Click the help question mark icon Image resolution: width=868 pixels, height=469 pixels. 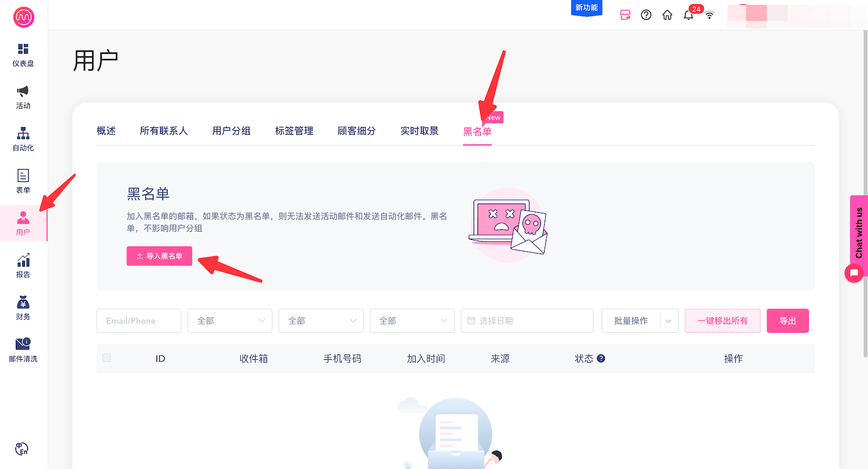(x=646, y=15)
